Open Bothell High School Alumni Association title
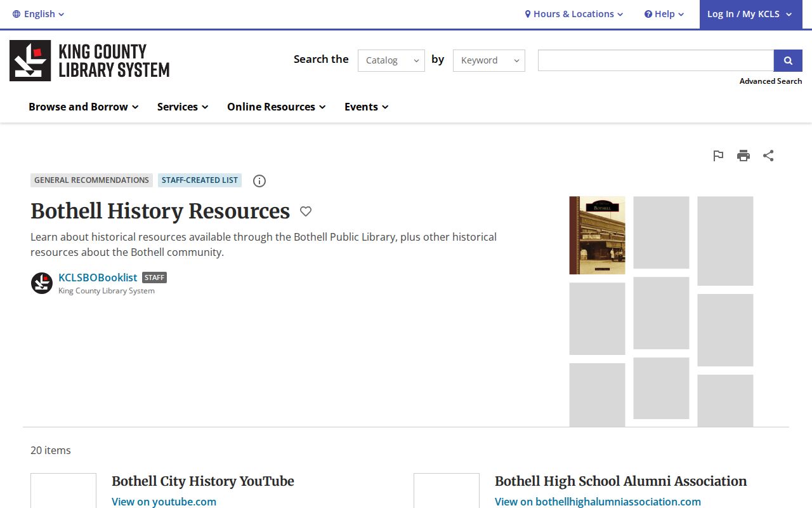The width and height of the screenshot is (812, 508). tap(621, 481)
